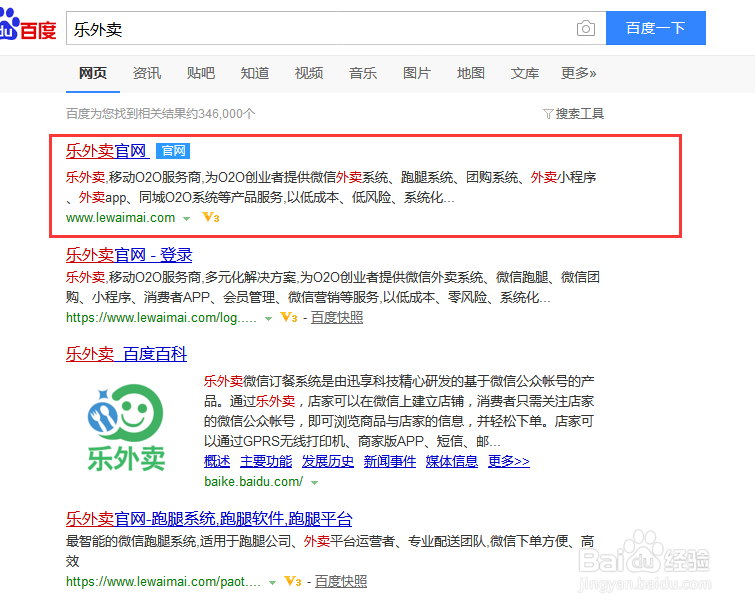
Task: Open the 乐外卖_百度百科 result
Action: (126, 354)
